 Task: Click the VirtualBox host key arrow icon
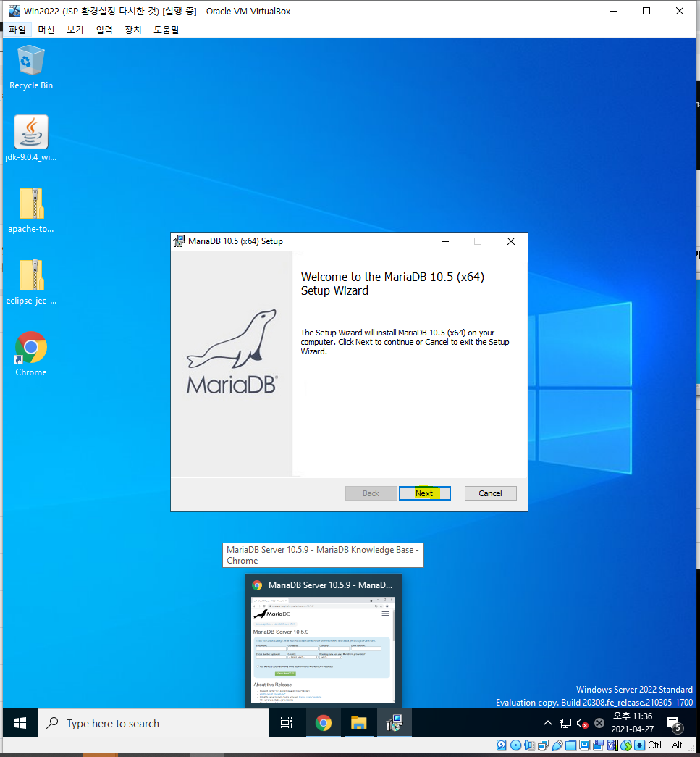coord(640,745)
